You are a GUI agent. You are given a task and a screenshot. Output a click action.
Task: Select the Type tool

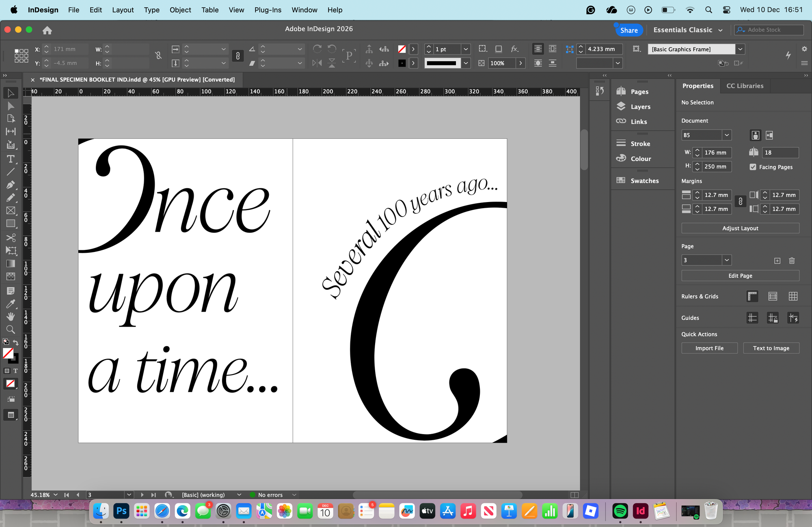pos(11,159)
